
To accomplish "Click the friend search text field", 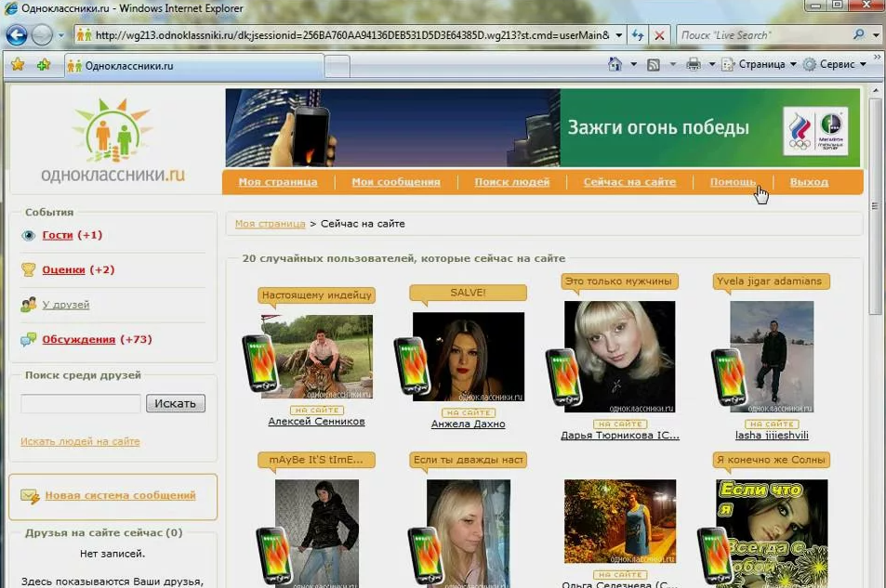I will click(81, 403).
